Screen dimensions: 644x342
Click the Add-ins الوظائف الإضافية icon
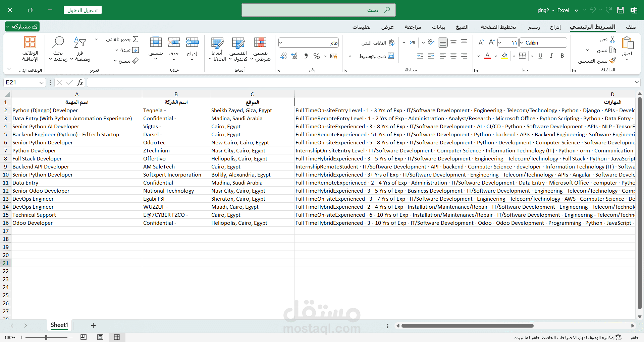(30, 43)
